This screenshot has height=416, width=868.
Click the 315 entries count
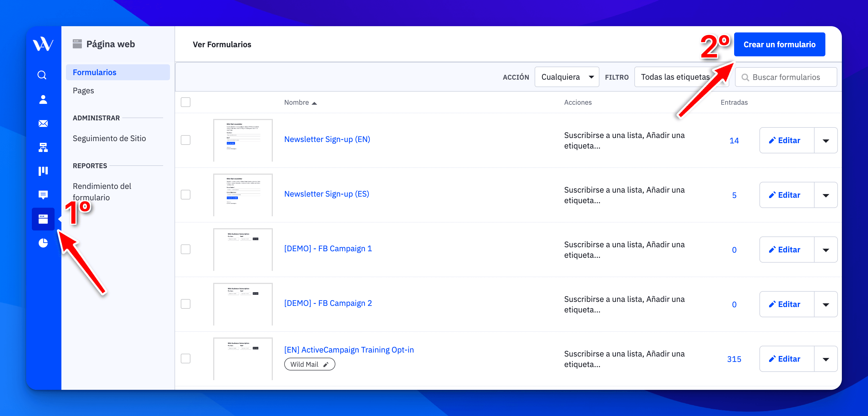pyautogui.click(x=734, y=359)
